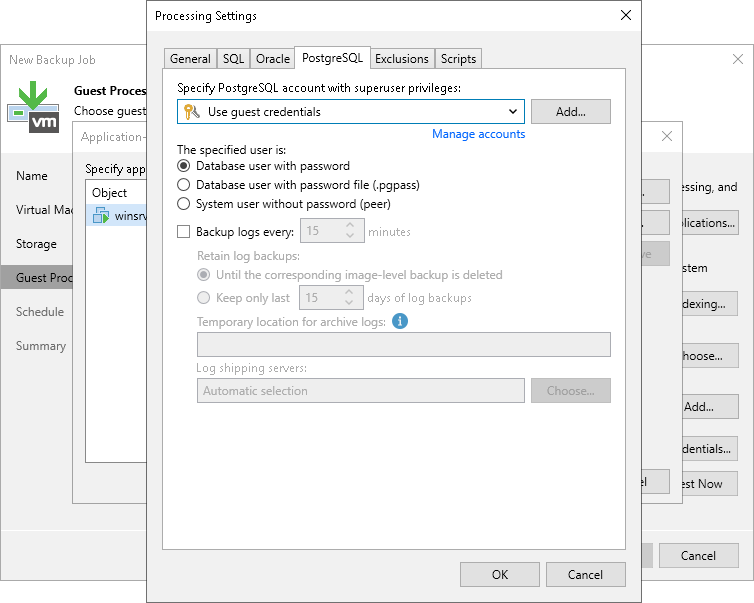
Task: Click the info icon beside temporary location label
Action: point(400,321)
